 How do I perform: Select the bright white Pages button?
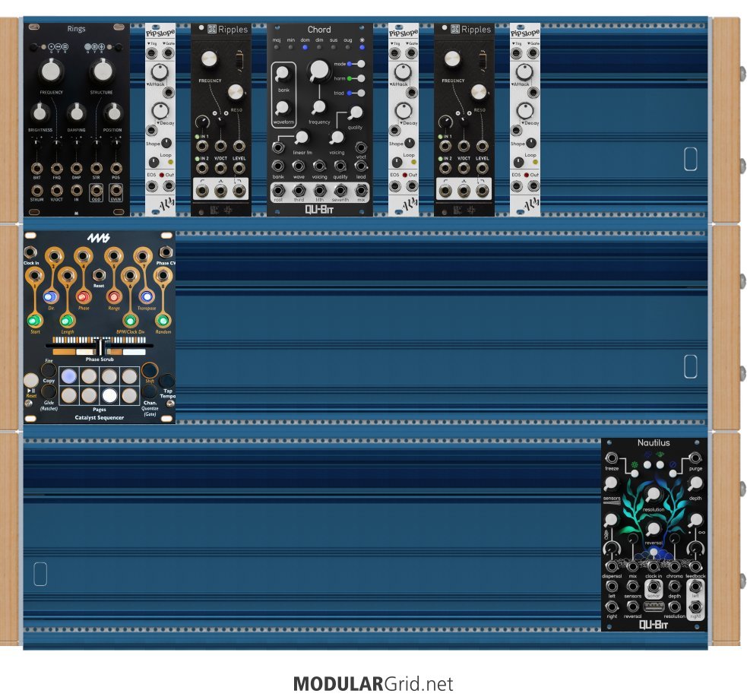[x=109, y=395]
